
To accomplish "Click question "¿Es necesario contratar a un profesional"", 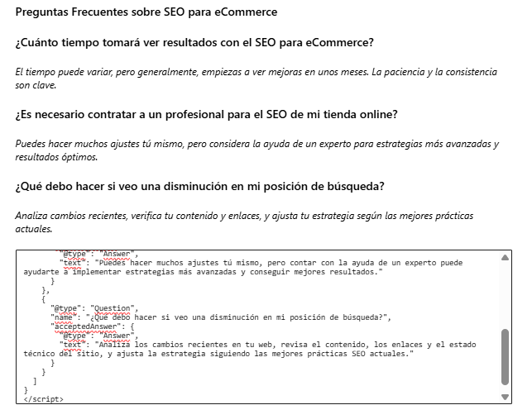I will coord(206,115).
